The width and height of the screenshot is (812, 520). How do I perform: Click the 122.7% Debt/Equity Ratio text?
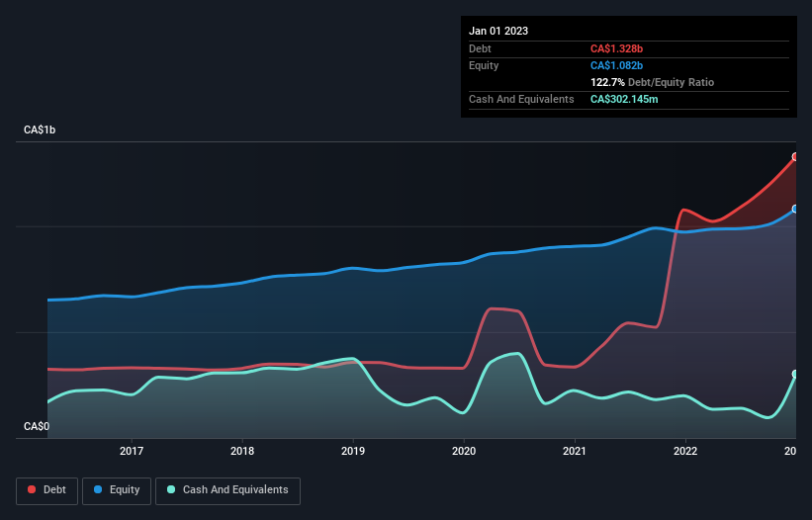652,82
